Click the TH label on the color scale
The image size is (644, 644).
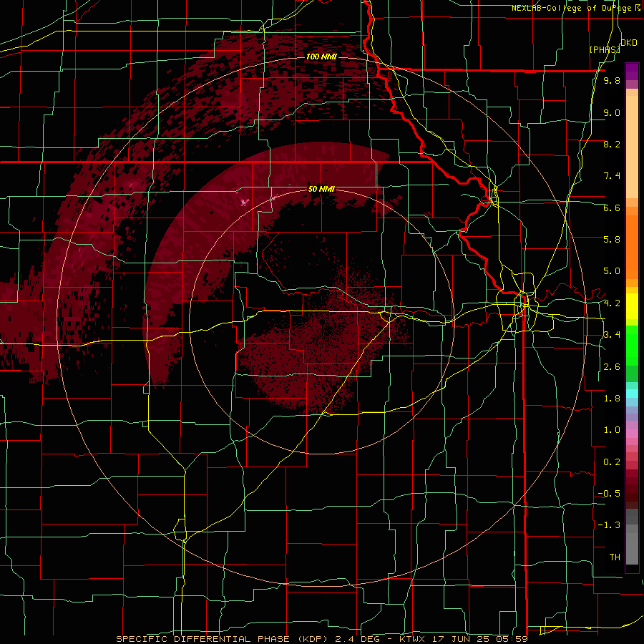[615, 557]
